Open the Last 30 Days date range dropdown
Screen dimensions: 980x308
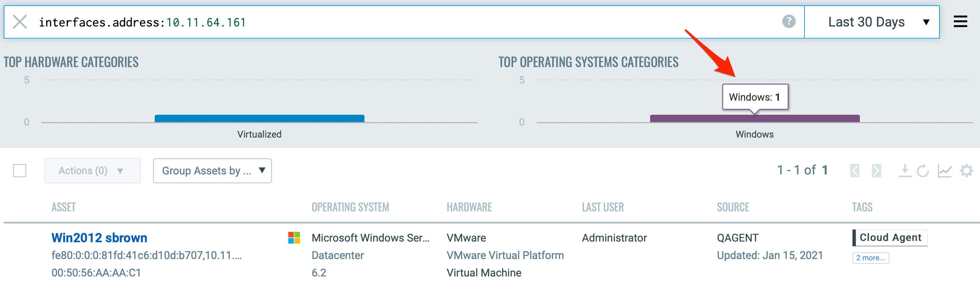872,22
